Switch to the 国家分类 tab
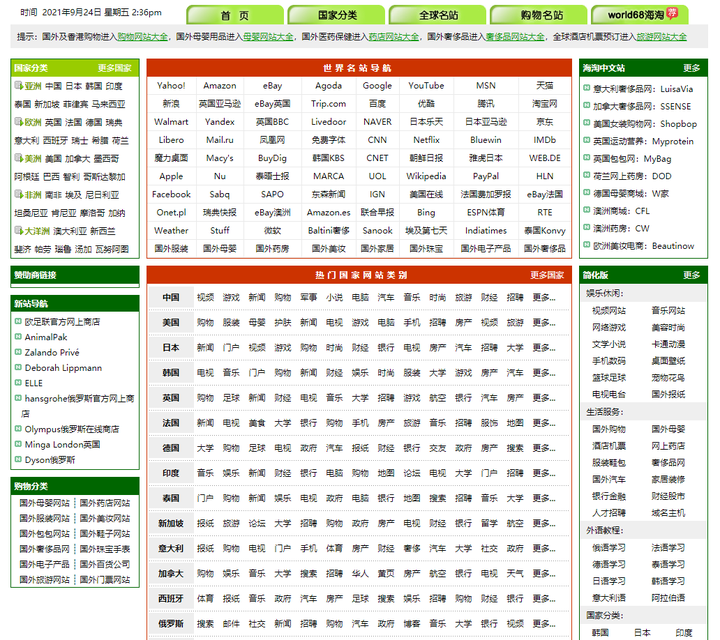 [x=337, y=15]
